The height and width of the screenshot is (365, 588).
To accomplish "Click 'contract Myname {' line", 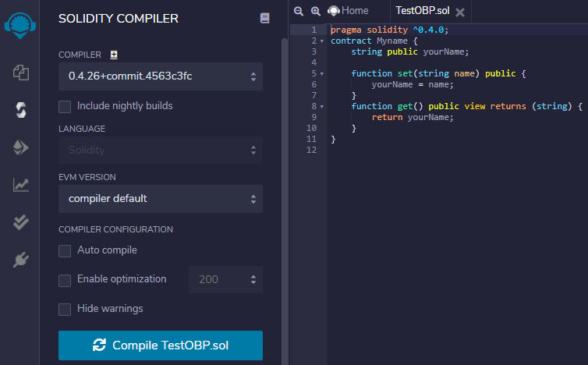I will click(374, 41).
